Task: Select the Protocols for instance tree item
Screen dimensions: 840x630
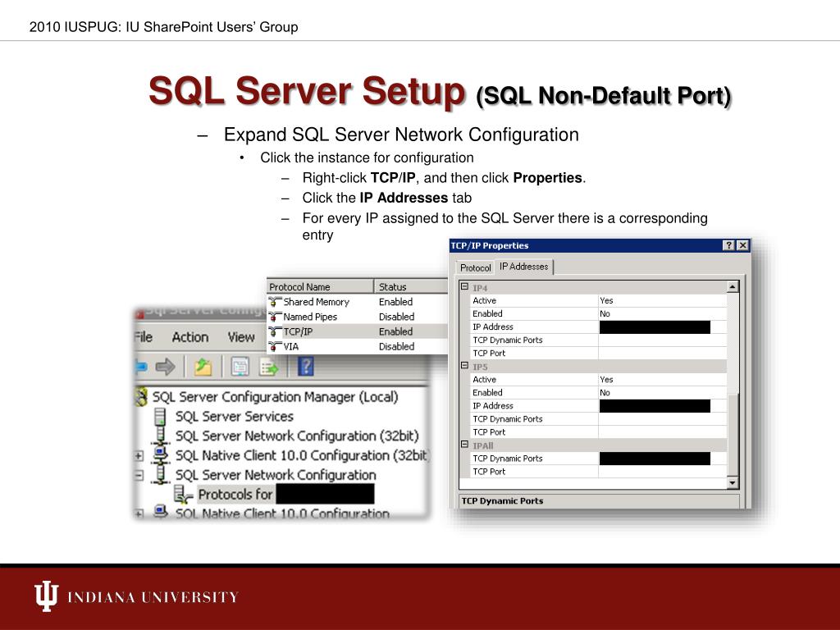Action: (x=285, y=495)
